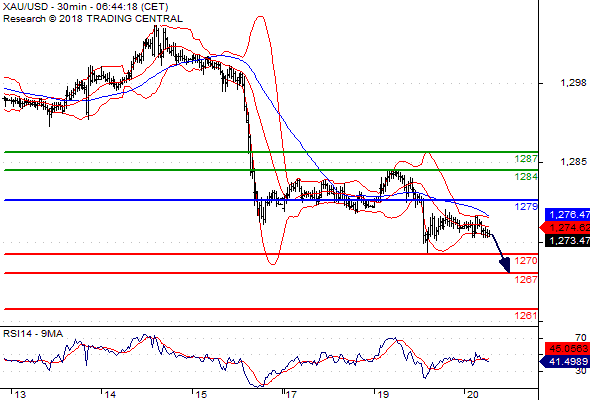Click the red 45.0563 RSI value tag
Viewport: 590px width, 400px height.
[567, 348]
